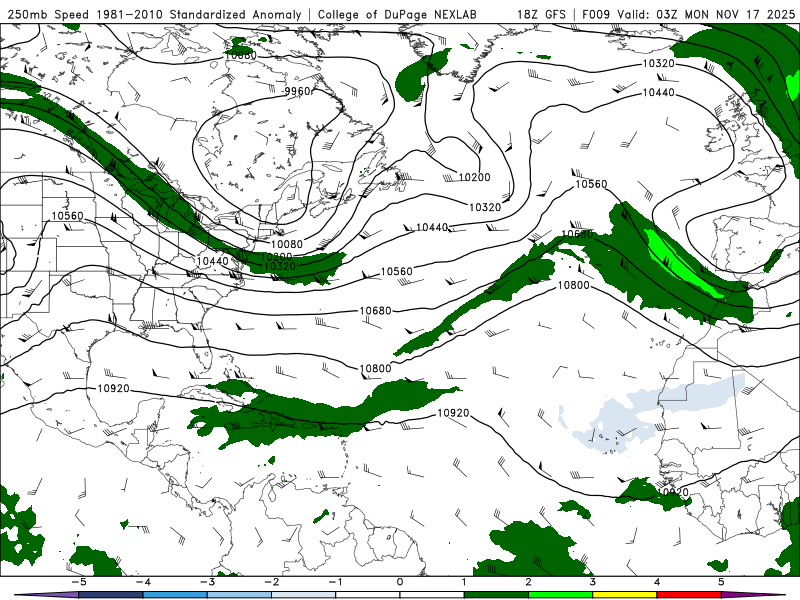Click the '18Z GFS' model run label
Viewport: 800px width, 600px height.
[541, 14]
